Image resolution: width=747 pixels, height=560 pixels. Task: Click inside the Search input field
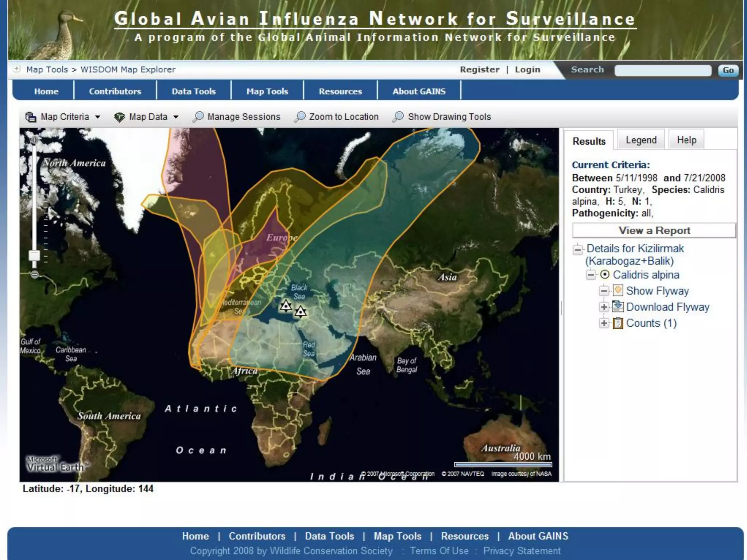(663, 70)
